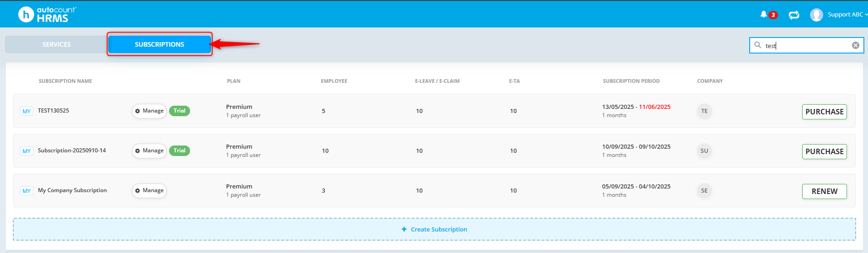Click Renew for My Company Subscription
Image resolution: width=868 pixels, height=253 pixels.
[824, 191]
